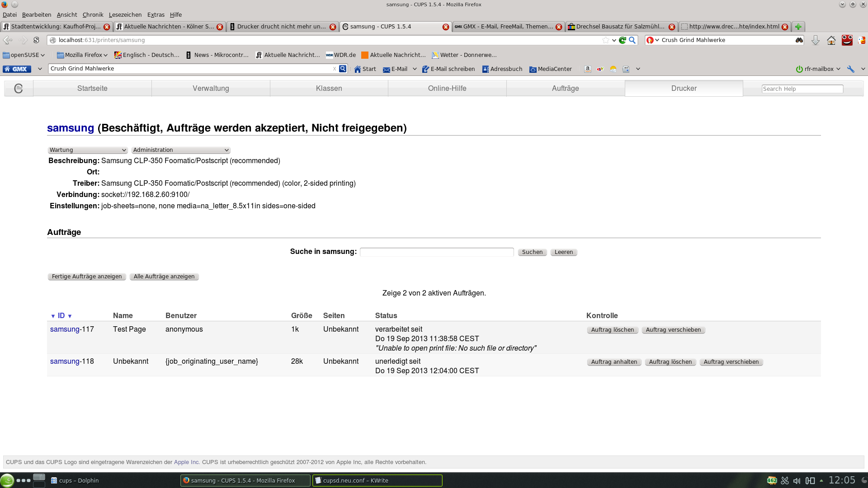This screenshot has height=488, width=868.
Task: Click the red smiley face toolbar icon
Action: tap(847, 40)
